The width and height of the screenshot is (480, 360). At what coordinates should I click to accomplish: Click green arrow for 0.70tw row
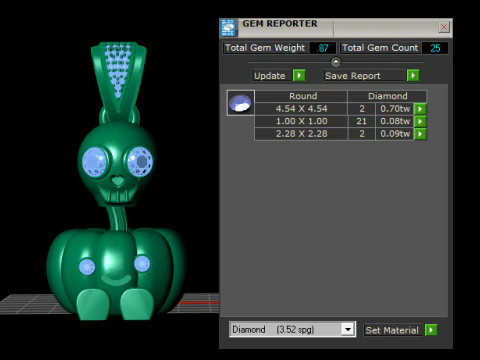click(420, 109)
